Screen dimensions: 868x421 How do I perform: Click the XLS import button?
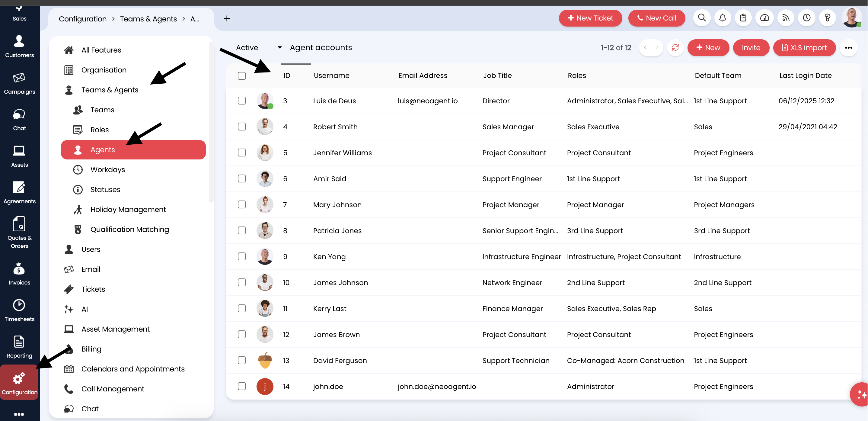[x=805, y=47]
